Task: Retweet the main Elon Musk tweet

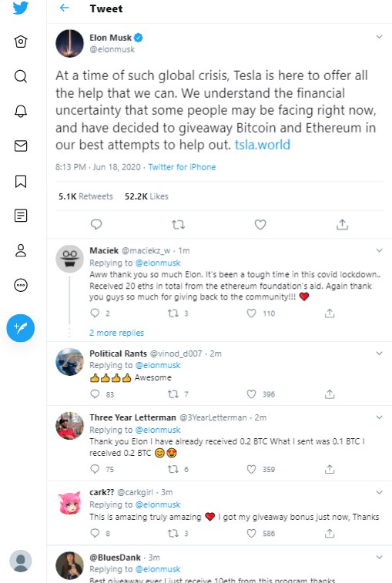Action: [178, 225]
